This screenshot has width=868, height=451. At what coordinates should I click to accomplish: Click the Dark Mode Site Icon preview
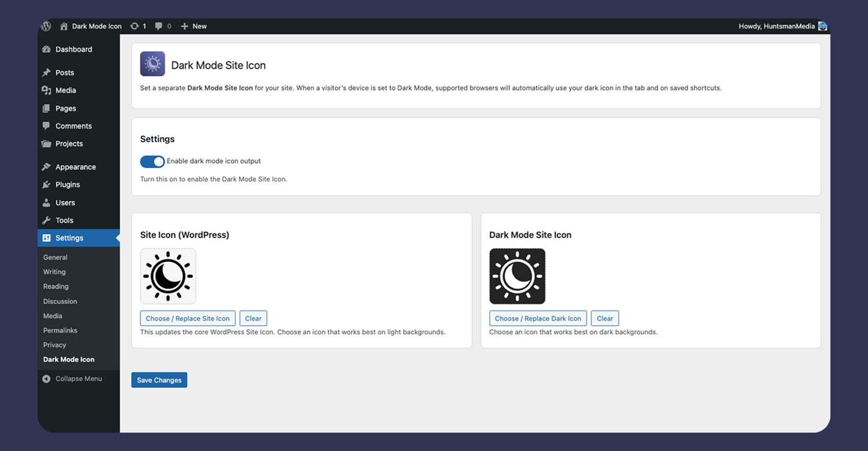click(x=517, y=276)
